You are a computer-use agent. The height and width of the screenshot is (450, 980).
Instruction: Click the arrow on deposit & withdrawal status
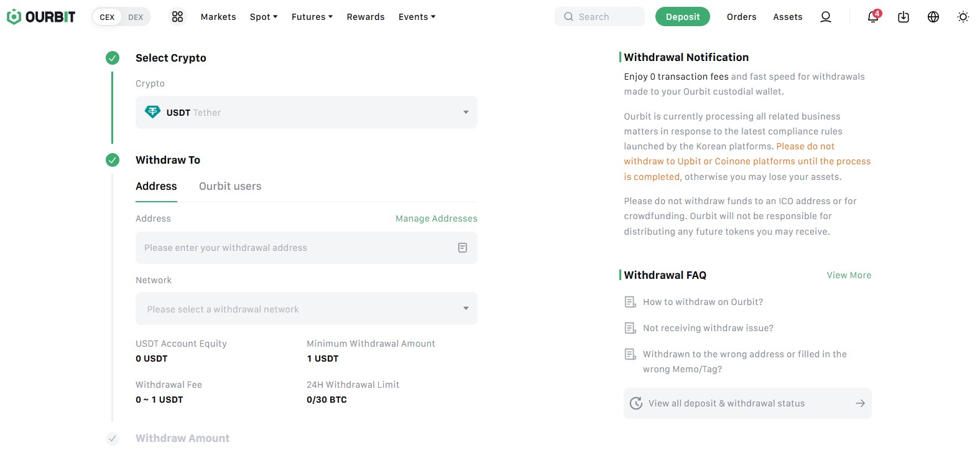click(860, 403)
